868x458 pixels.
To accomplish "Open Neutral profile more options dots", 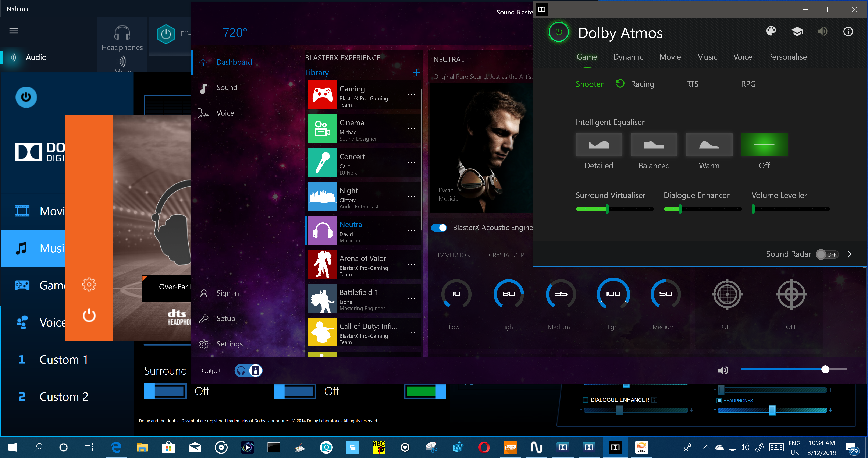I will (x=411, y=230).
